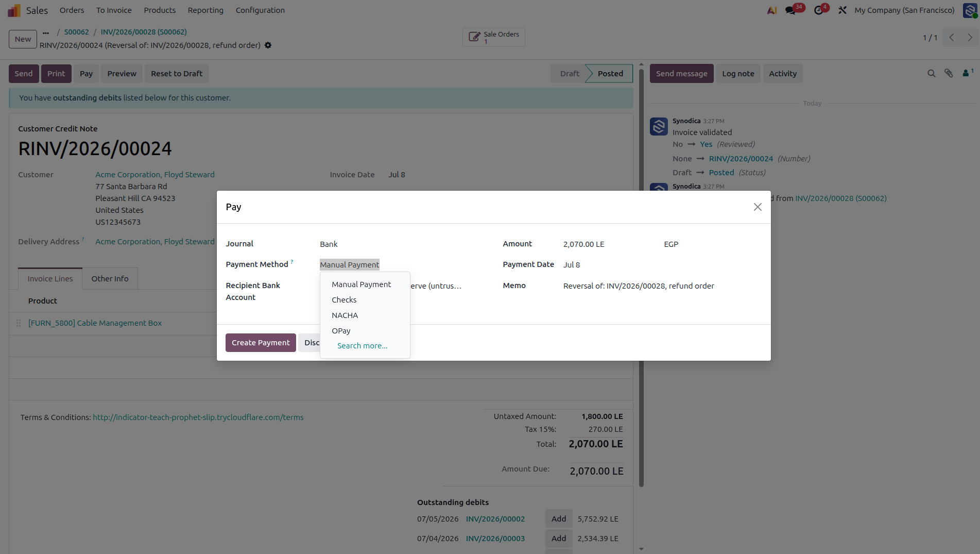Open attachments paperclip icon
Image resolution: width=980 pixels, height=554 pixels.
(x=949, y=73)
